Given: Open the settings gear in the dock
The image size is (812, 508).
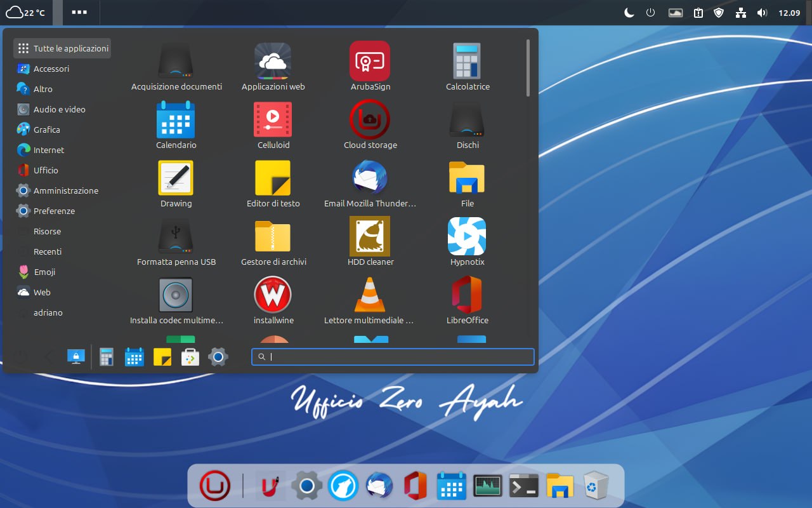Looking at the screenshot, I should 307,486.
